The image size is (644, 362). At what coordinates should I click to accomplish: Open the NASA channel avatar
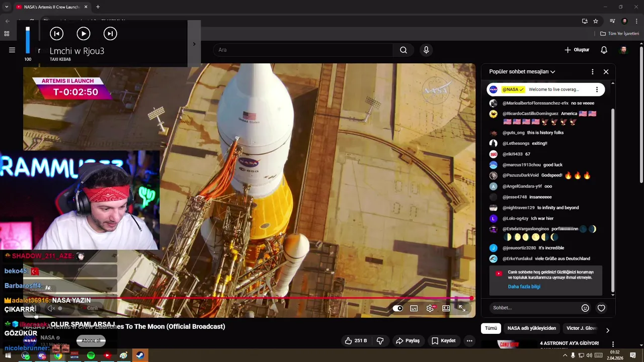[30, 341]
